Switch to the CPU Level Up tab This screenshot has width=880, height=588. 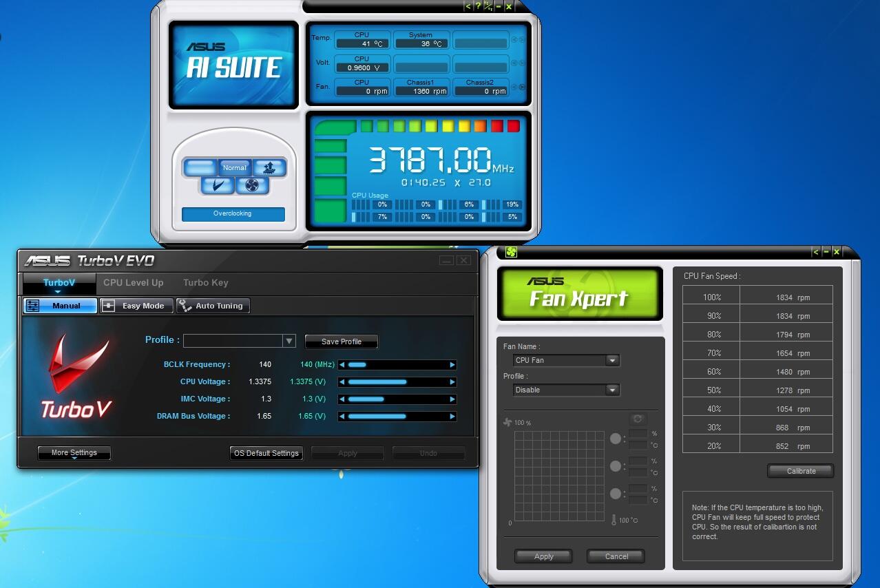pyautogui.click(x=134, y=282)
